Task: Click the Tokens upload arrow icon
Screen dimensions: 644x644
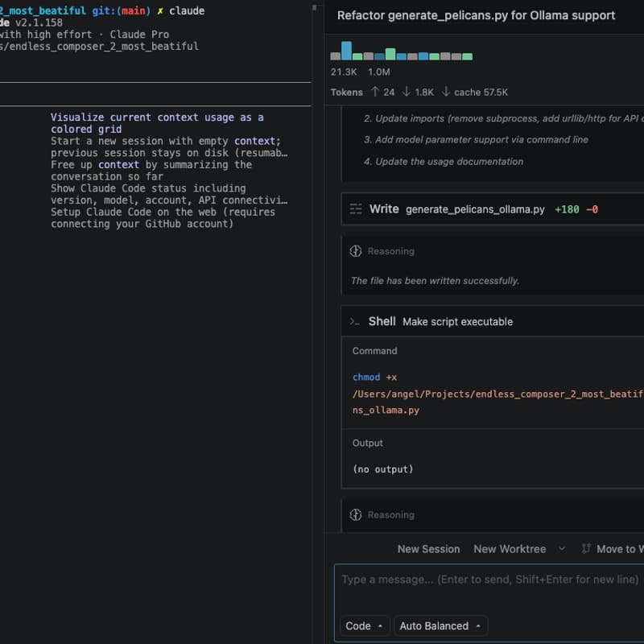Action: [374, 92]
